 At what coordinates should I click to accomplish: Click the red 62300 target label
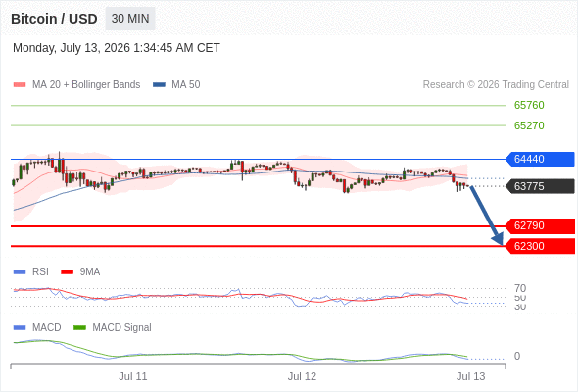[x=540, y=246]
